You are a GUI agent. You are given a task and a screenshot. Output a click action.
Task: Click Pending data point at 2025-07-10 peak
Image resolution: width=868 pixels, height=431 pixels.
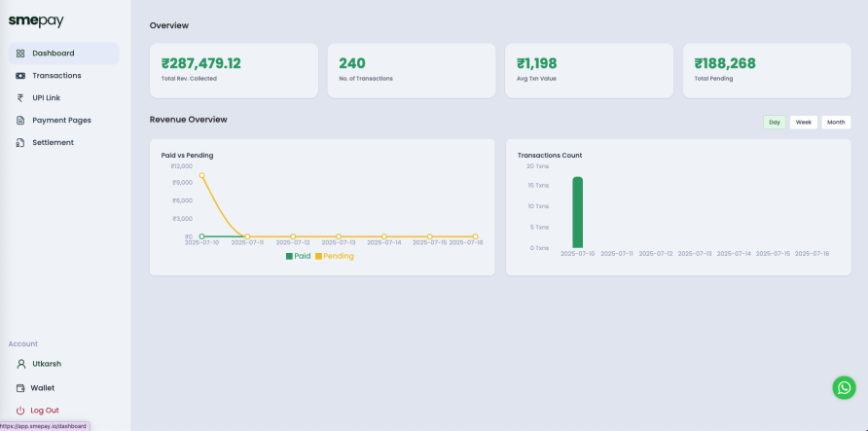click(202, 175)
